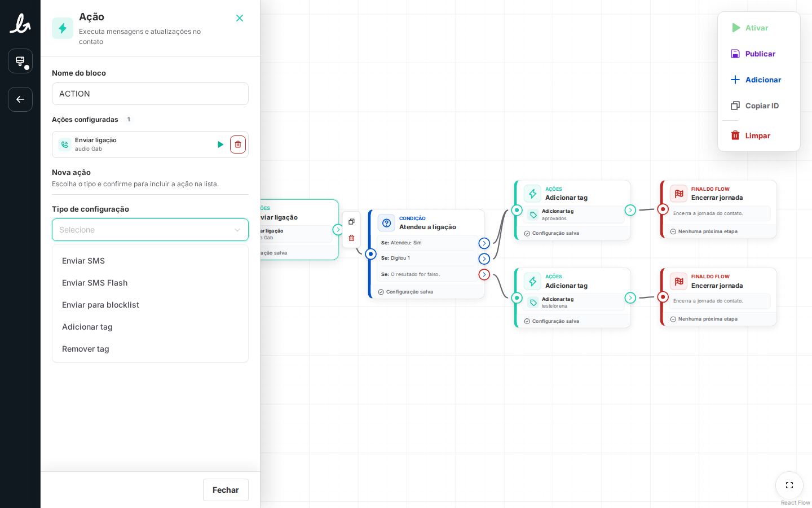The width and height of the screenshot is (812, 508).
Task: Click the tag icon next to aprovados
Action: 533,215
